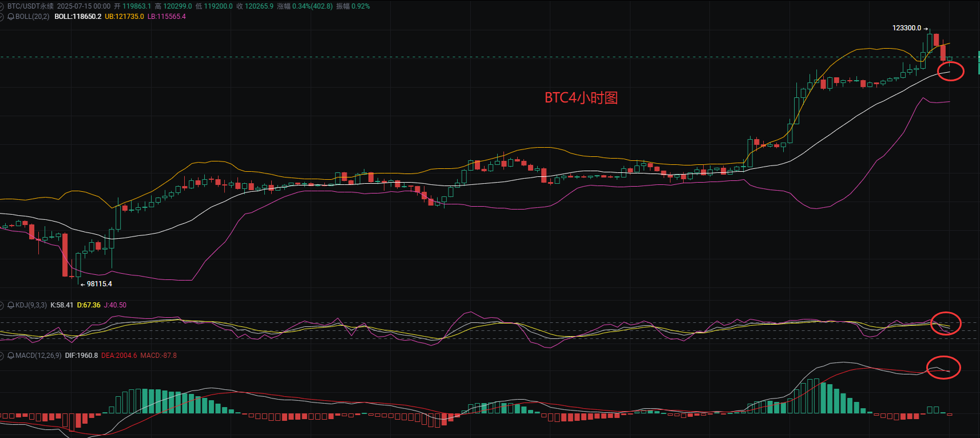980x438 pixels.
Task: Select the BTC/USDT永续 trading pair title
Action: tap(30, 6)
